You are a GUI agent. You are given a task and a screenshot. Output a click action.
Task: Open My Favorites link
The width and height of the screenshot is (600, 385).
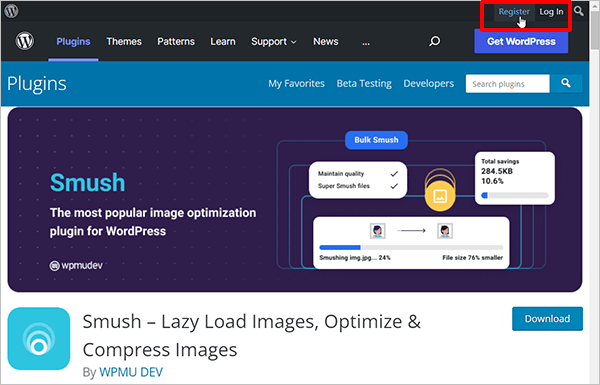pos(296,83)
